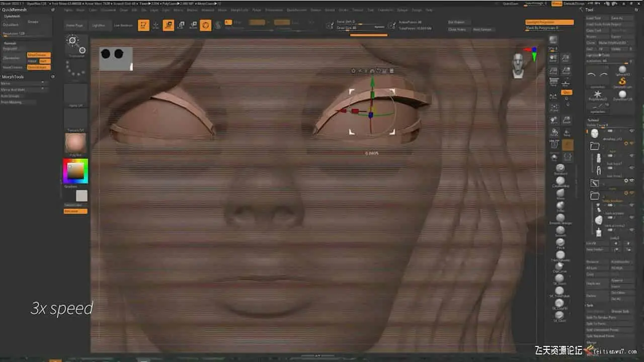The height and width of the screenshot is (362, 644).
Task: Select the Scale mode icon
Action: [181, 25]
